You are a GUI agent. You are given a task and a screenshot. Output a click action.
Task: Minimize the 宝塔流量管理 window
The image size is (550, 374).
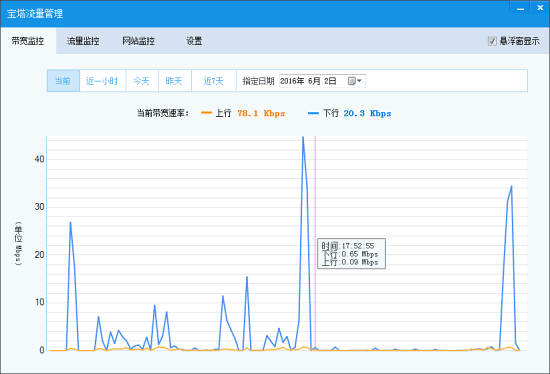[x=521, y=8]
